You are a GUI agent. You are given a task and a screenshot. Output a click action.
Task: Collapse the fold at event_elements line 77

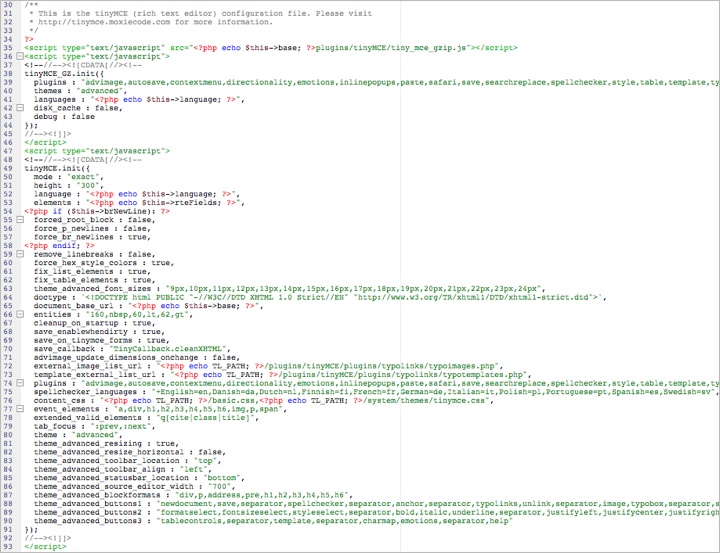(20, 409)
